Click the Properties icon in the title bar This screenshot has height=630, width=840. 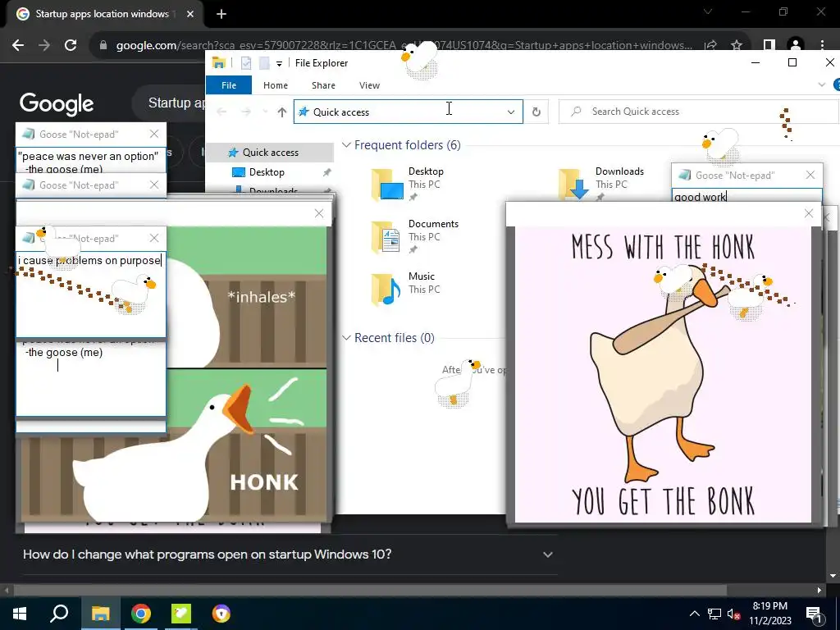point(246,63)
